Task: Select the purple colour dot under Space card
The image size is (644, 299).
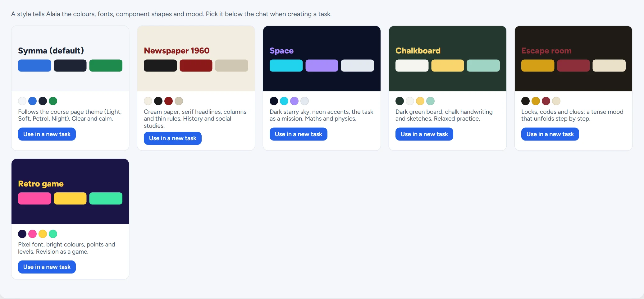Action: pyautogui.click(x=295, y=101)
